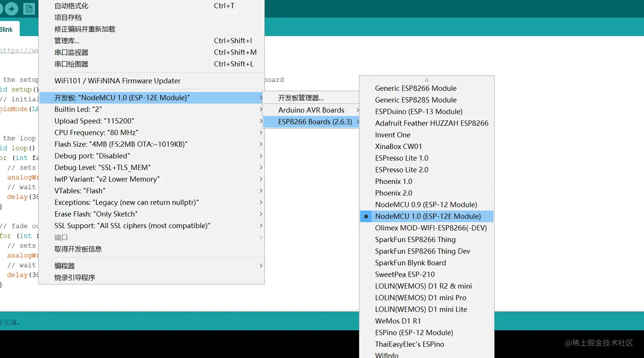This screenshot has height=358, width=644.
Task: Choose ESPresso Lite 1.0
Action: pyautogui.click(x=427, y=158)
